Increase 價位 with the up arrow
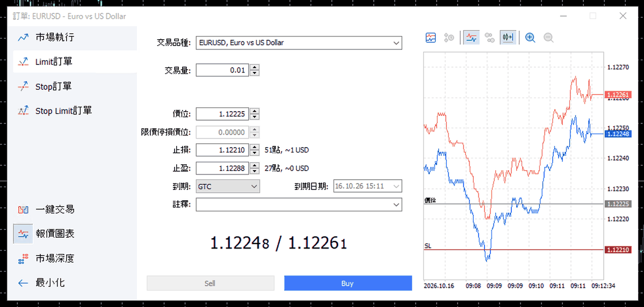The image size is (644, 307). pyautogui.click(x=255, y=111)
